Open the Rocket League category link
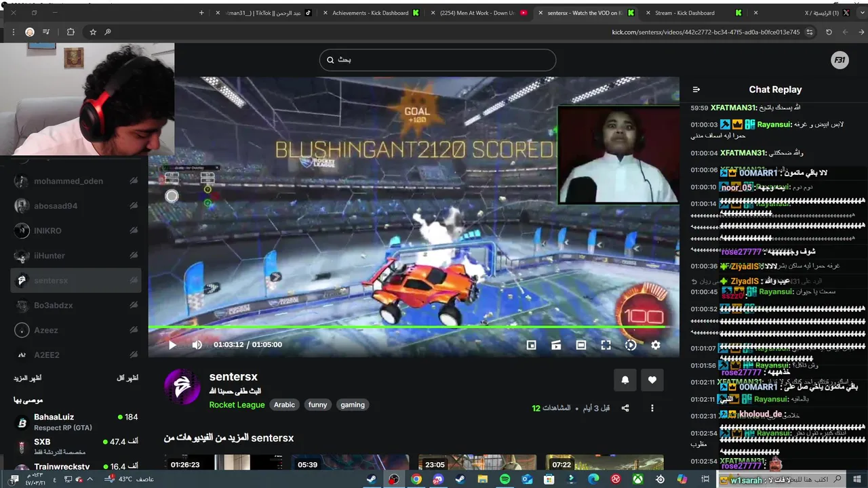 (x=237, y=405)
